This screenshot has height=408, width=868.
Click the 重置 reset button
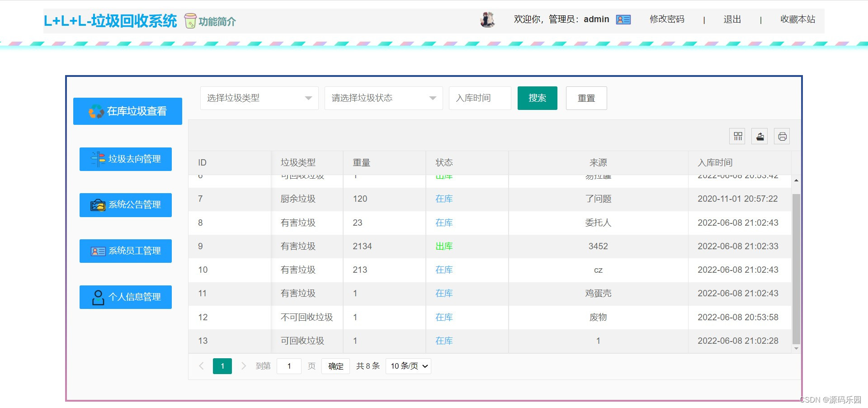pyautogui.click(x=586, y=98)
